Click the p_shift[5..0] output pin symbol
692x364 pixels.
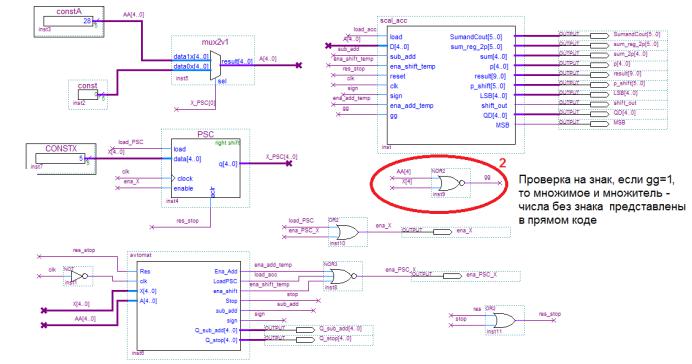coord(599,84)
